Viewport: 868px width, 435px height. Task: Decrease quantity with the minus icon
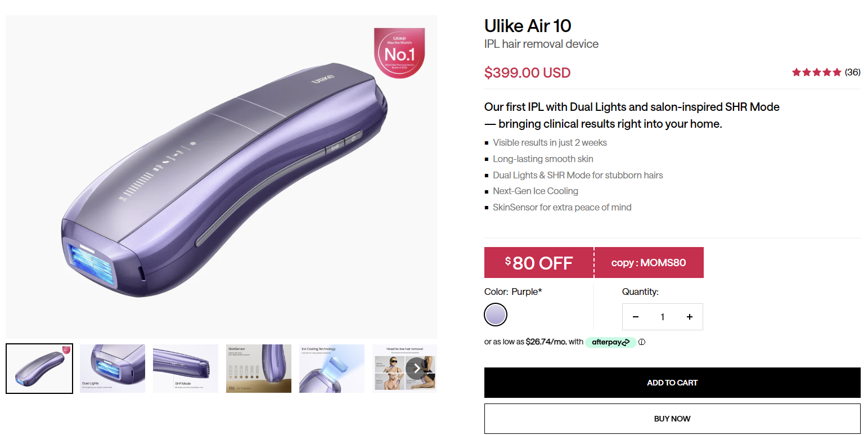click(636, 317)
